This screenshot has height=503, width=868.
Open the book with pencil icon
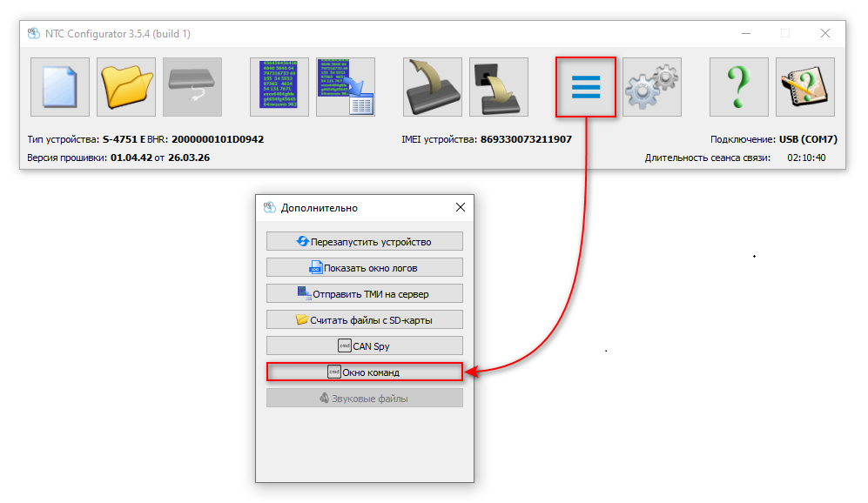click(805, 87)
